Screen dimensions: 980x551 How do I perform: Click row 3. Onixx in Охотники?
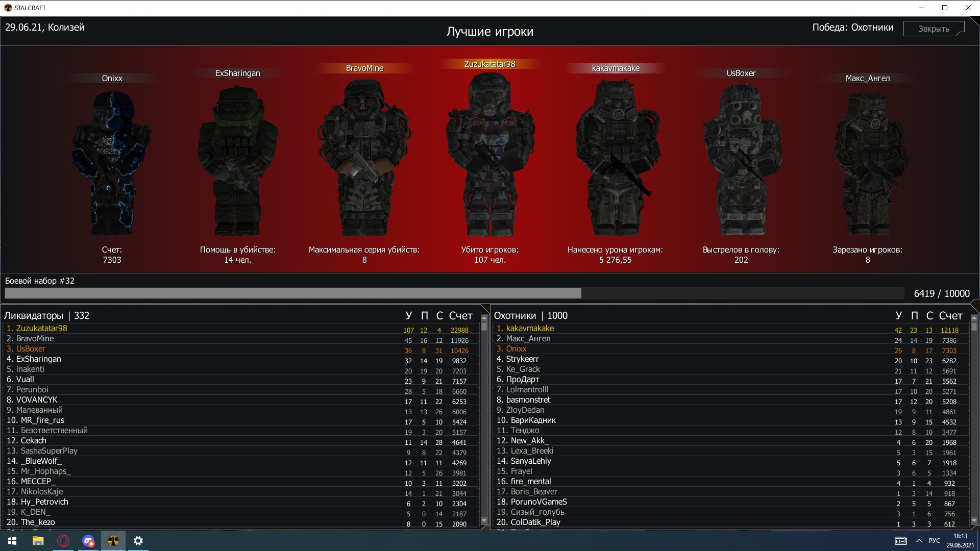731,349
